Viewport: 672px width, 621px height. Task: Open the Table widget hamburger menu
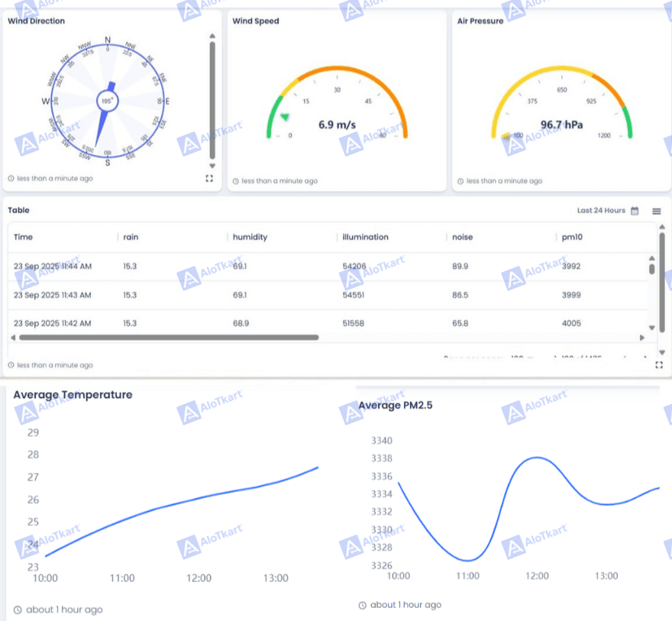click(657, 212)
